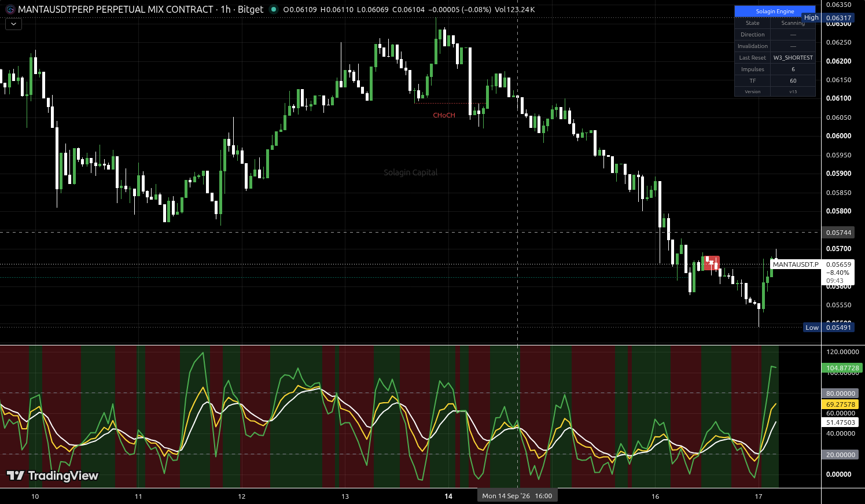Click the red trade marker on chart
The height and width of the screenshot is (504, 865).
point(712,263)
